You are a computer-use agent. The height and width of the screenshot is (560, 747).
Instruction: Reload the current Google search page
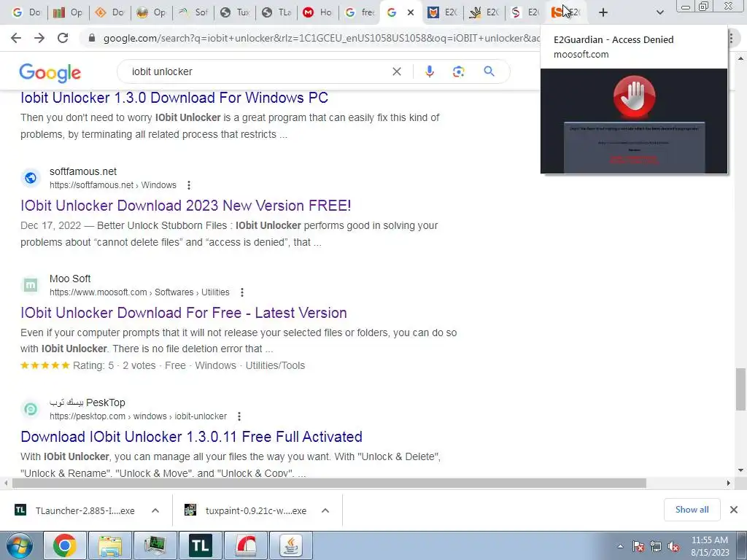pyautogui.click(x=63, y=38)
